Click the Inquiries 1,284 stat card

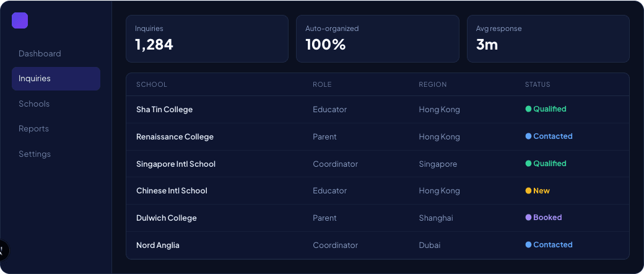(x=207, y=38)
